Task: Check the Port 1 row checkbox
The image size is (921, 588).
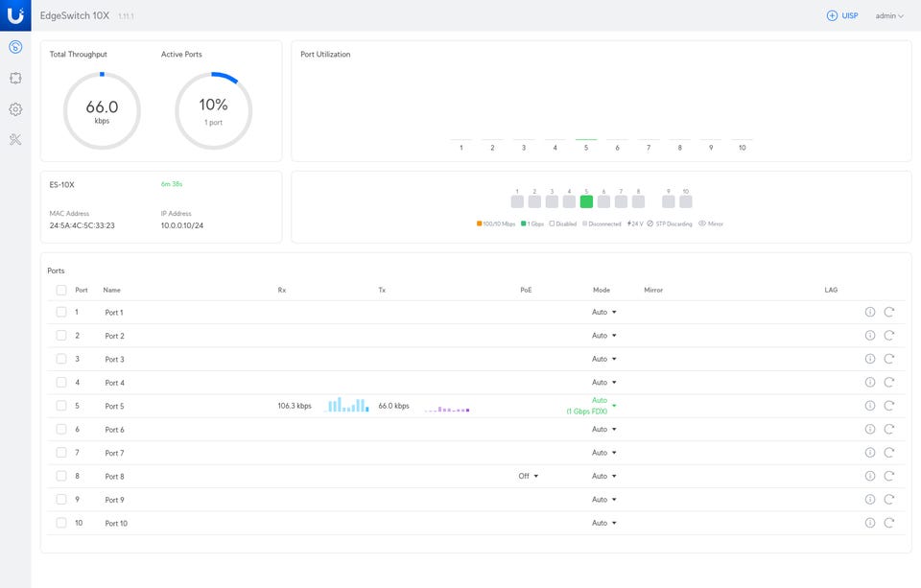Action: (x=61, y=312)
